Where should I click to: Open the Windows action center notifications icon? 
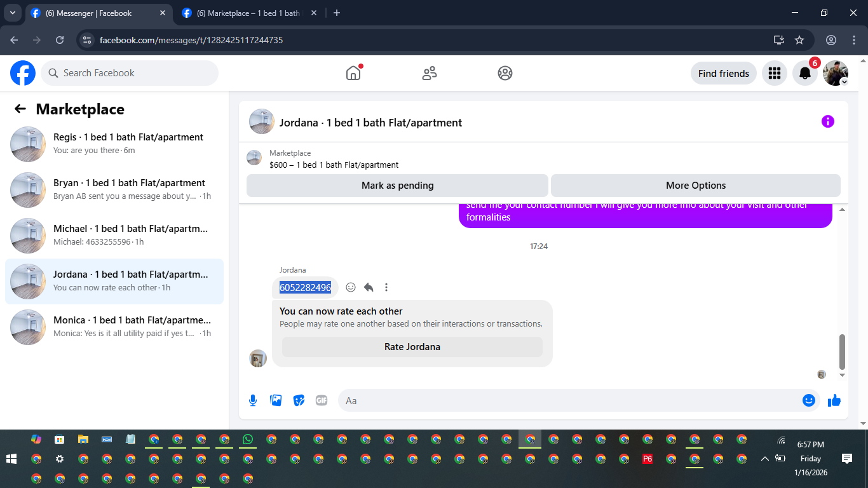[846, 459]
